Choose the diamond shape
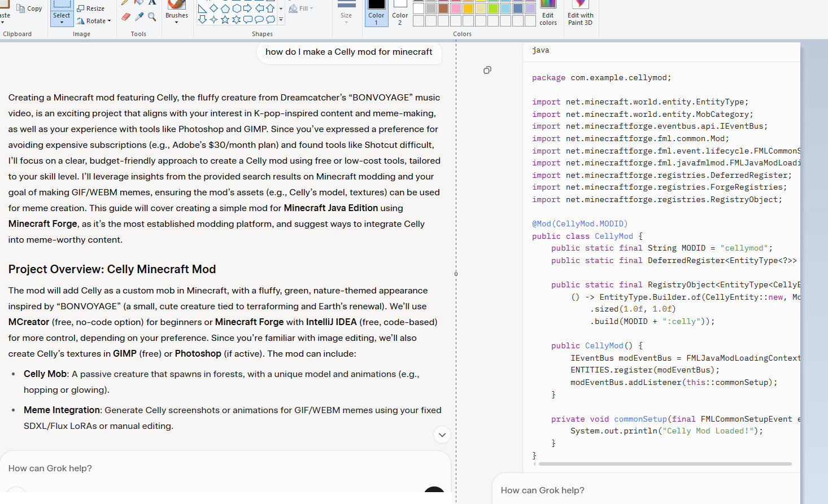The image size is (828, 504). [x=213, y=8]
